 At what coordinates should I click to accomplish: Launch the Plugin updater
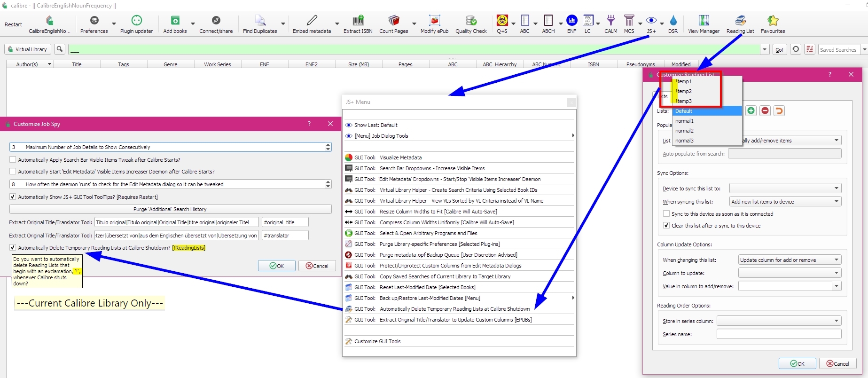click(x=136, y=24)
